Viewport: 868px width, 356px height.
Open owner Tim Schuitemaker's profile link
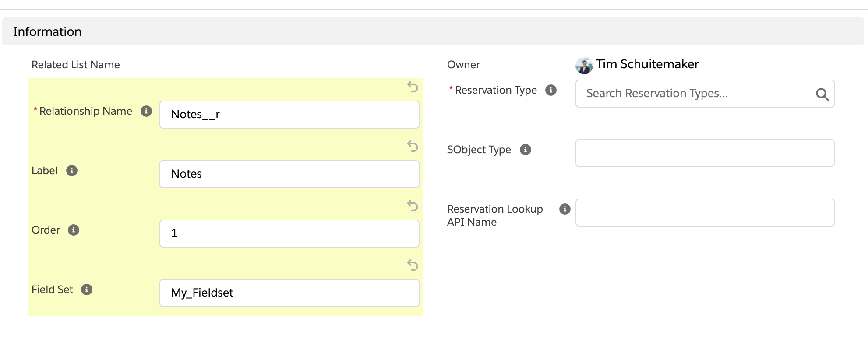coord(647,64)
